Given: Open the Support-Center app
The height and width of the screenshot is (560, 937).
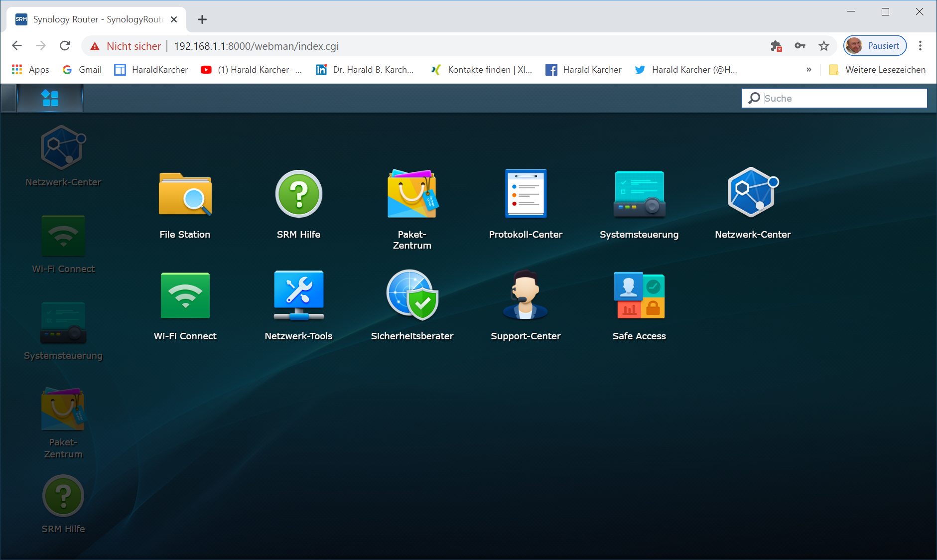Looking at the screenshot, I should (x=526, y=296).
